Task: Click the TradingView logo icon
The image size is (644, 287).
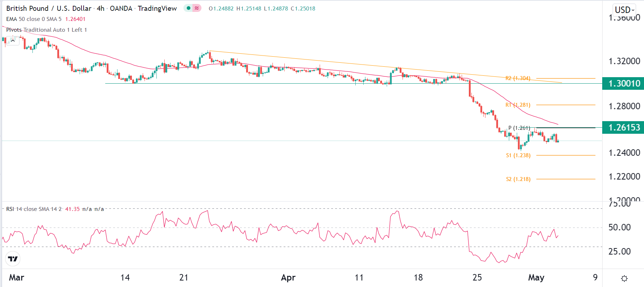Action: (x=13, y=259)
